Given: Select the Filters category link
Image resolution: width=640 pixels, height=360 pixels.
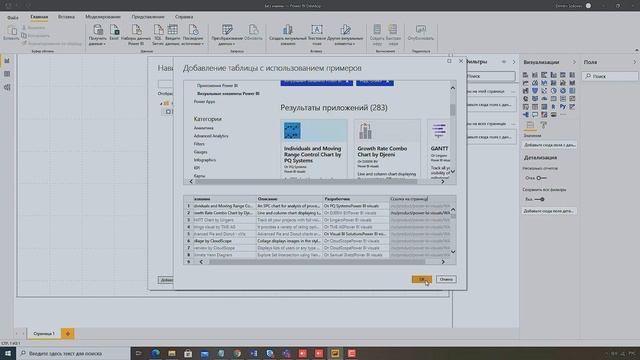Looking at the screenshot, I should (199, 144).
